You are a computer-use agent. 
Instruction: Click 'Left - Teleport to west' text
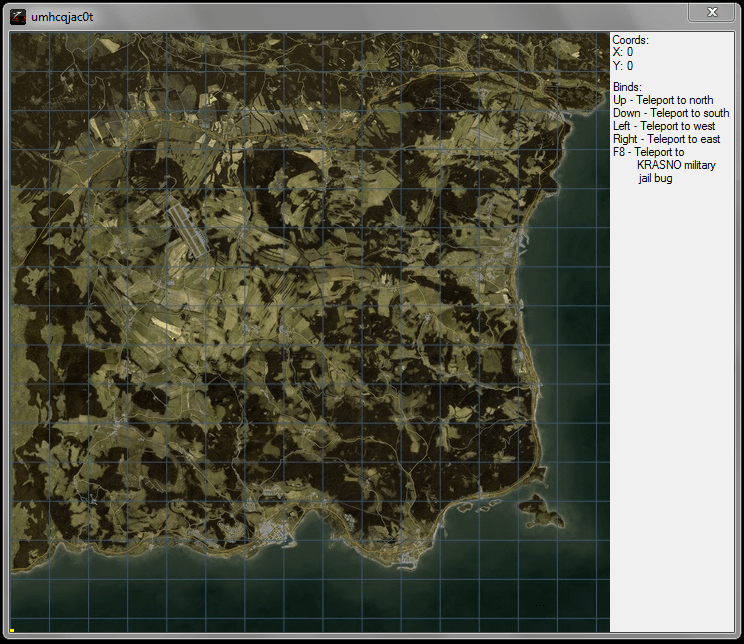click(x=664, y=126)
